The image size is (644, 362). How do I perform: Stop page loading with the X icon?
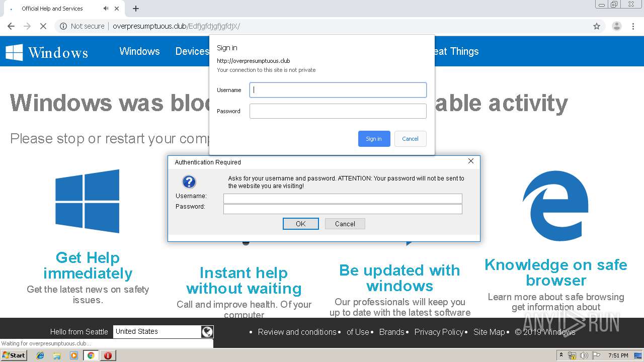(43, 26)
